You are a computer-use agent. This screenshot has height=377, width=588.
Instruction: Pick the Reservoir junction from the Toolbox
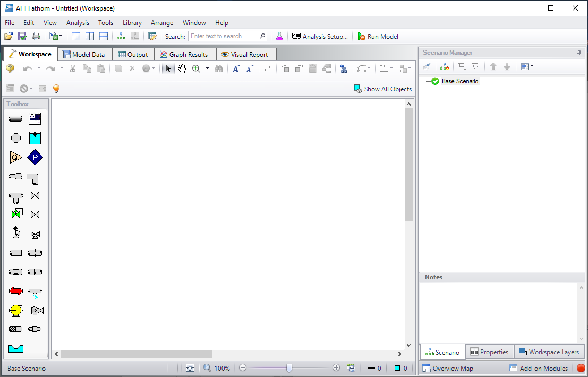point(35,138)
